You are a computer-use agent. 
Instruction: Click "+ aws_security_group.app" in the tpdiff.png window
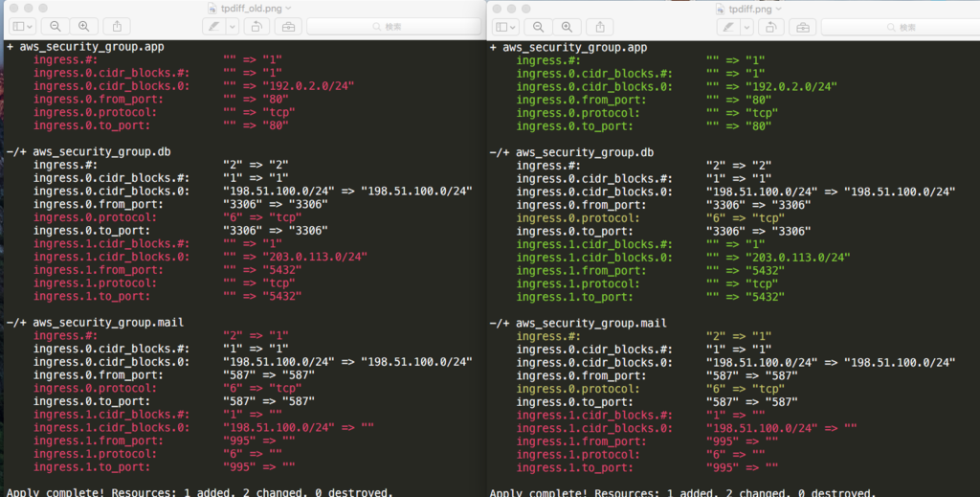tap(568, 48)
